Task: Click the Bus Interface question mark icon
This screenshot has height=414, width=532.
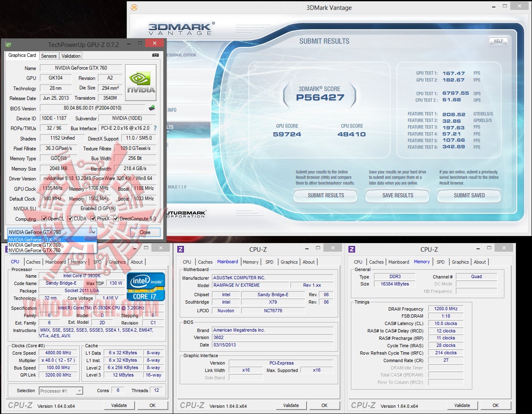Action: coord(155,128)
